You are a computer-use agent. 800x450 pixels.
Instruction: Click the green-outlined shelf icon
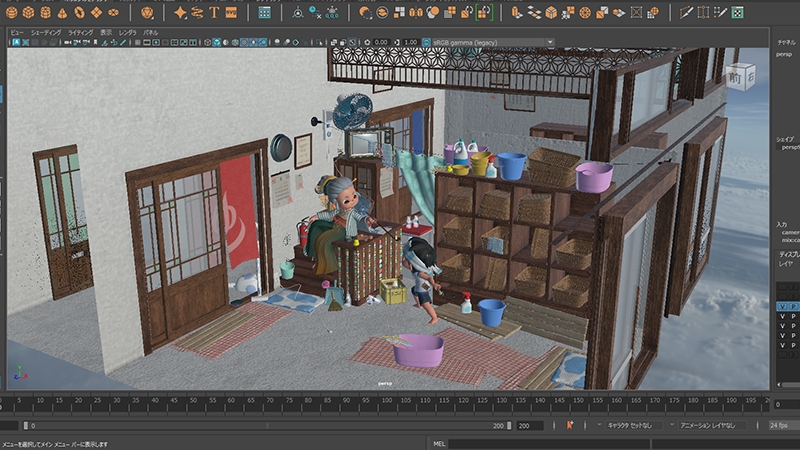pyautogui.click(x=484, y=12)
